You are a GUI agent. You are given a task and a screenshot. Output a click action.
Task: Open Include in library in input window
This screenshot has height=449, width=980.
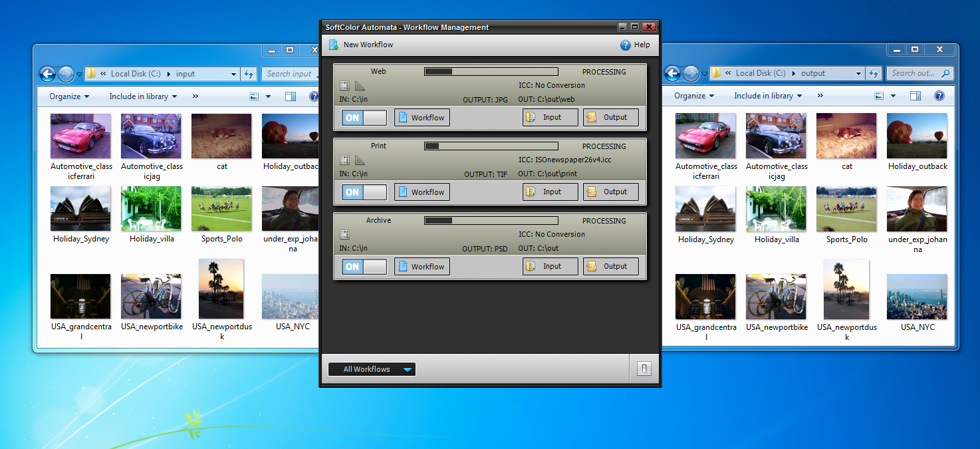(x=143, y=96)
